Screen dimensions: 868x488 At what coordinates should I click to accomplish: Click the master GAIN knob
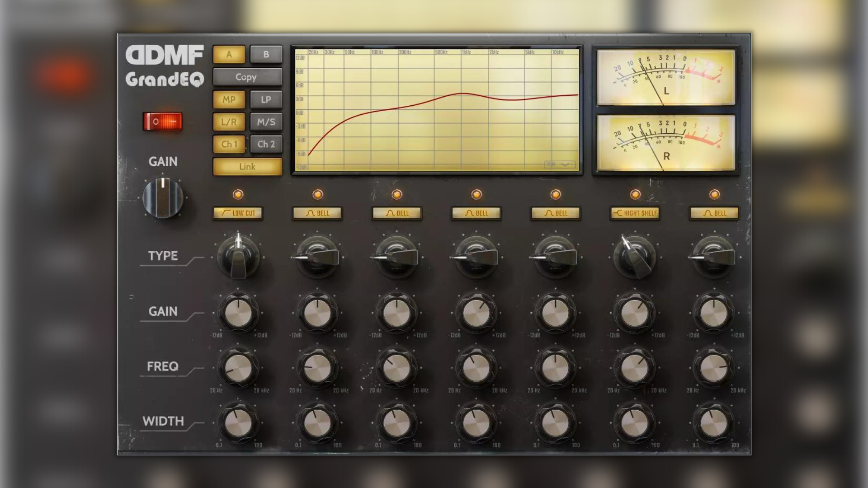point(163,198)
